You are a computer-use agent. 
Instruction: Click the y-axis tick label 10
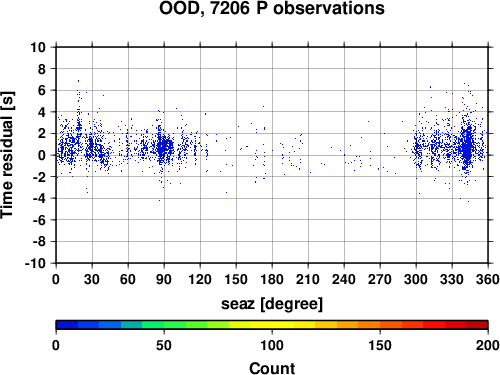[38, 47]
